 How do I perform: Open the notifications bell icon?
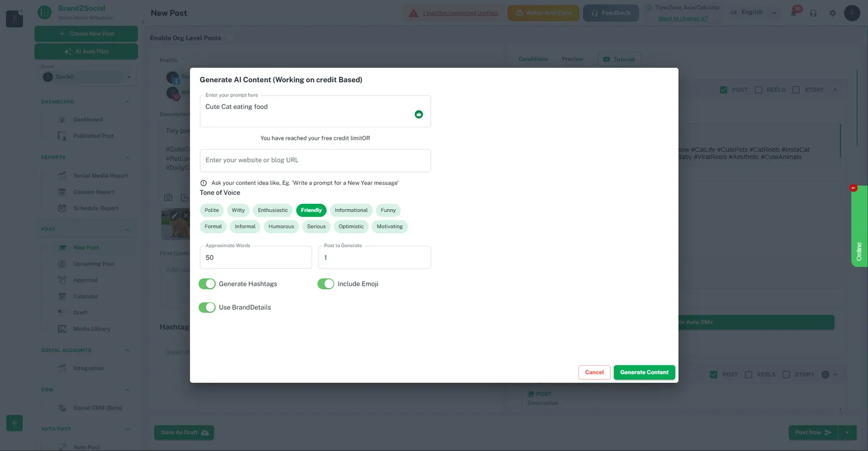tap(794, 13)
